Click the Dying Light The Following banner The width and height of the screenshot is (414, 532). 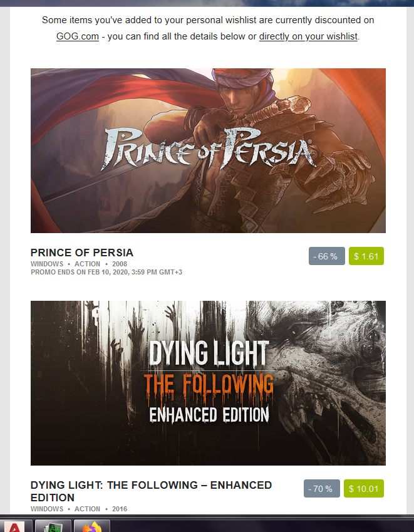click(208, 383)
